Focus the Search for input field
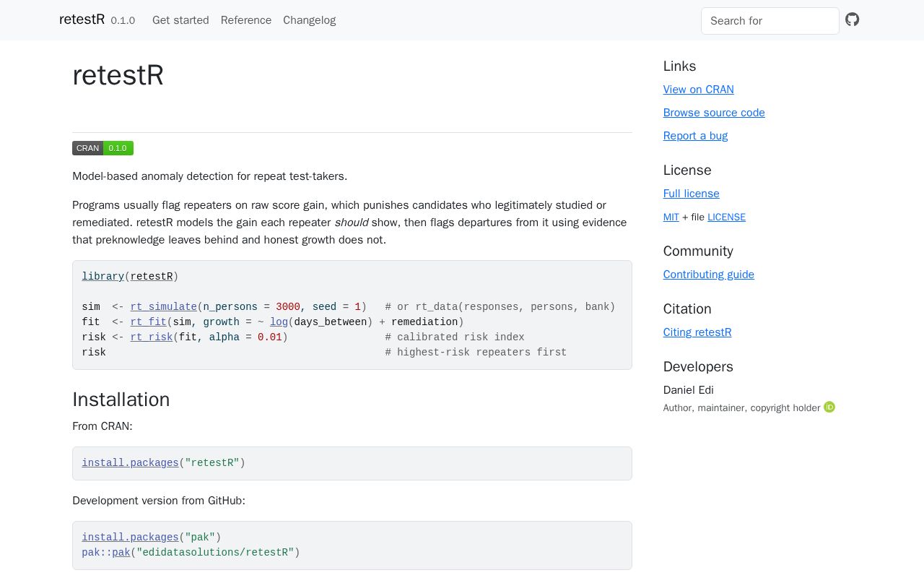The width and height of the screenshot is (924, 578). click(x=770, y=21)
